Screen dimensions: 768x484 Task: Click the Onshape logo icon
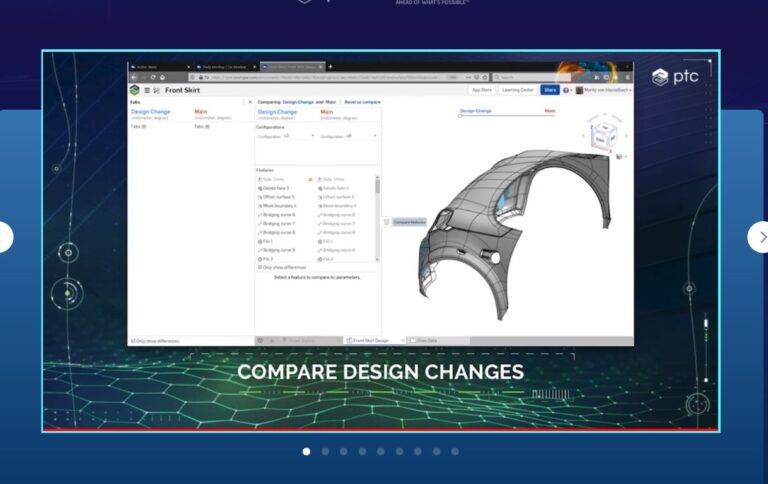point(135,90)
